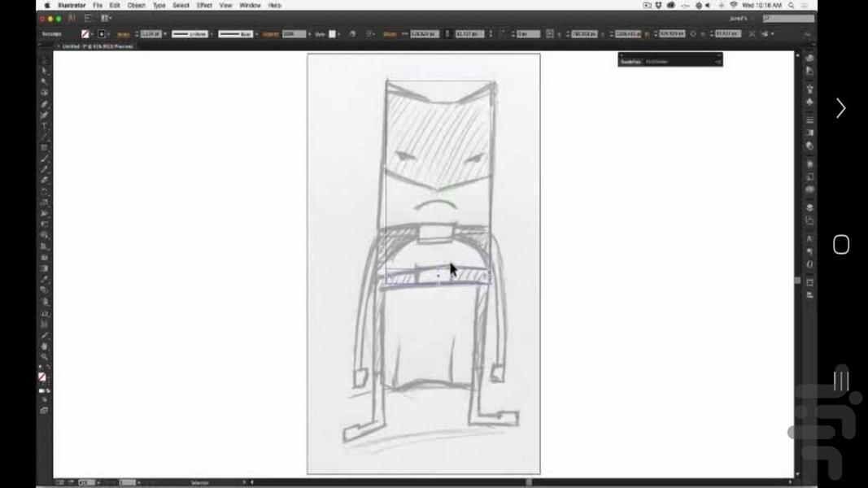Click the align options icon in control bar
The image size is (868, 488).
(369, 33)
